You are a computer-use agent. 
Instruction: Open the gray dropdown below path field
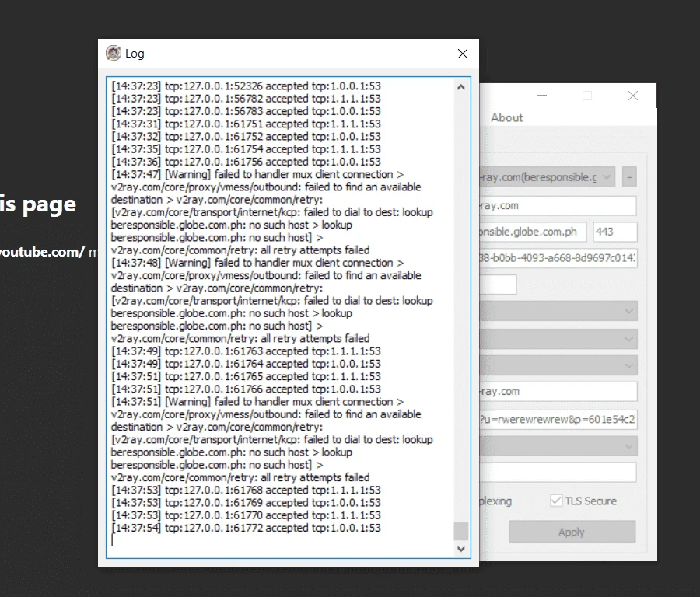558,446
